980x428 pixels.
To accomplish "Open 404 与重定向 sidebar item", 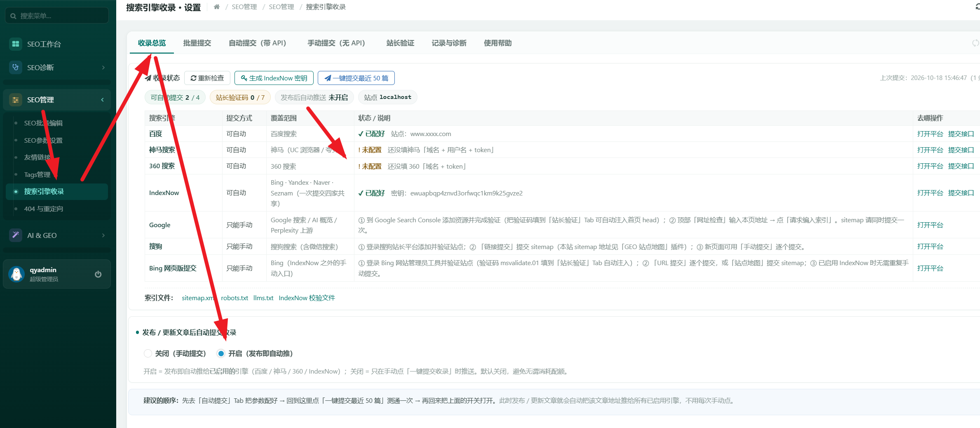I will pyautogui.click(x=57, y=209).
